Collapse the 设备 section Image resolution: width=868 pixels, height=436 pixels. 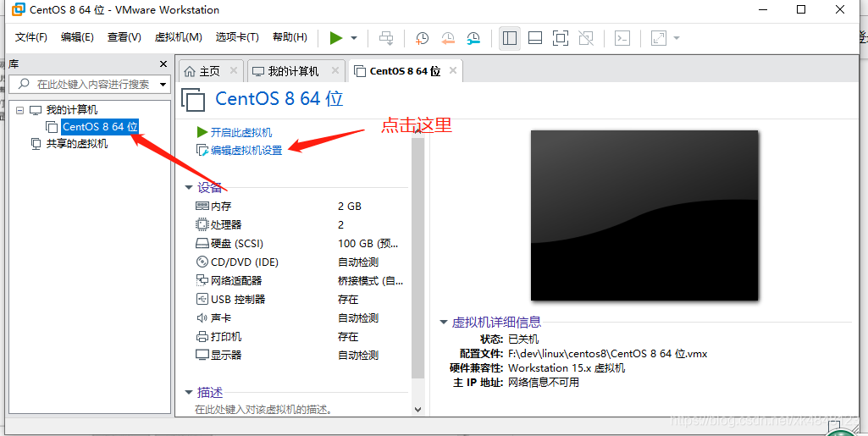[189, 188]
